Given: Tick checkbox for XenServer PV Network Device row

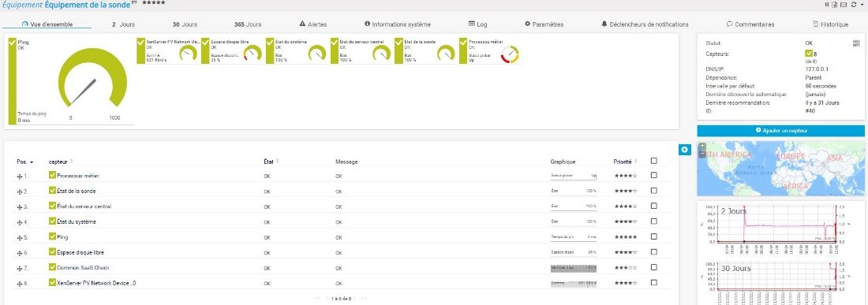Looking at the screenshot, I should [x=654, y=282].
